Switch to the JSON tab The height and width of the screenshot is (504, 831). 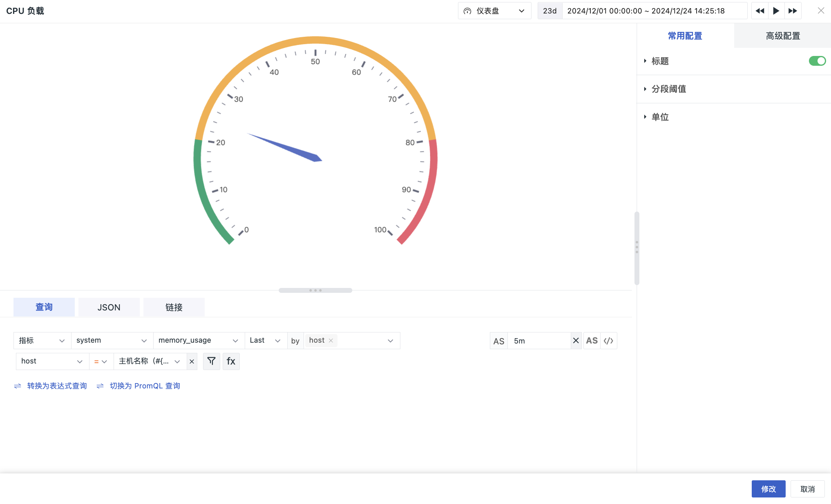pyautogui.click(x=109, y=308)
